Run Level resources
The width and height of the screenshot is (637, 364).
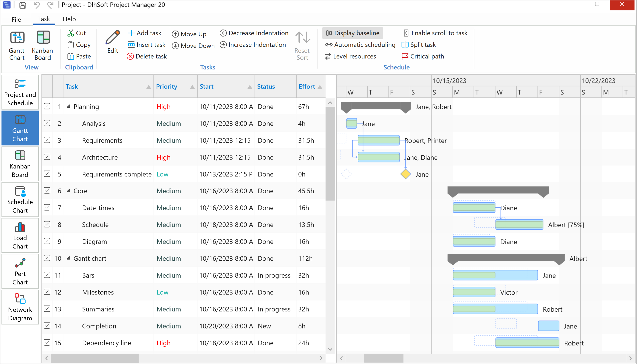click(351, 56)
